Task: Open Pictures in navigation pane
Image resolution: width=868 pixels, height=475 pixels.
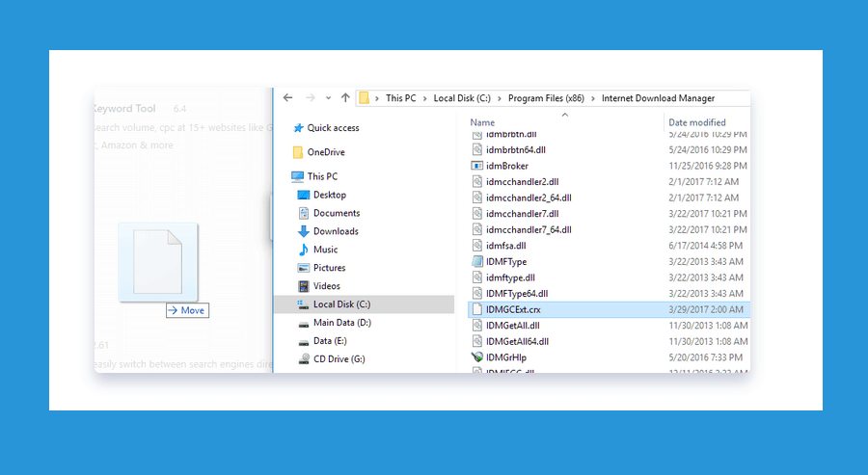Action: coord(330,268)
